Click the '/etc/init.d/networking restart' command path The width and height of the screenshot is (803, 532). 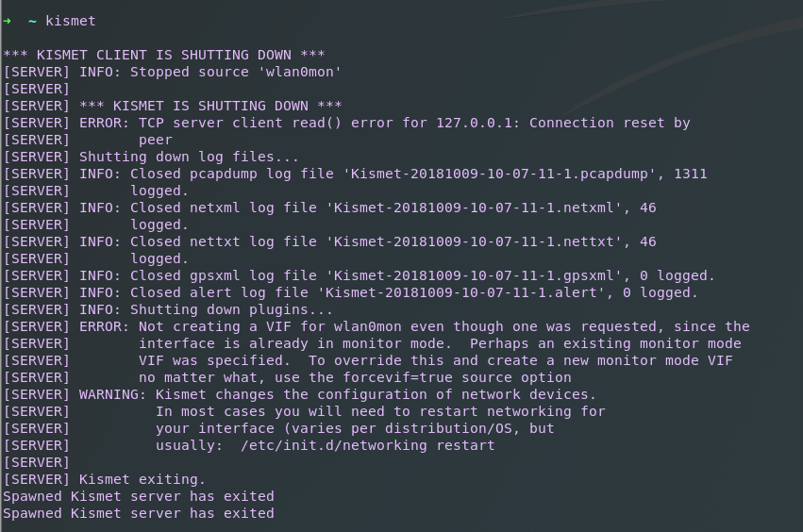pos(368,445)
